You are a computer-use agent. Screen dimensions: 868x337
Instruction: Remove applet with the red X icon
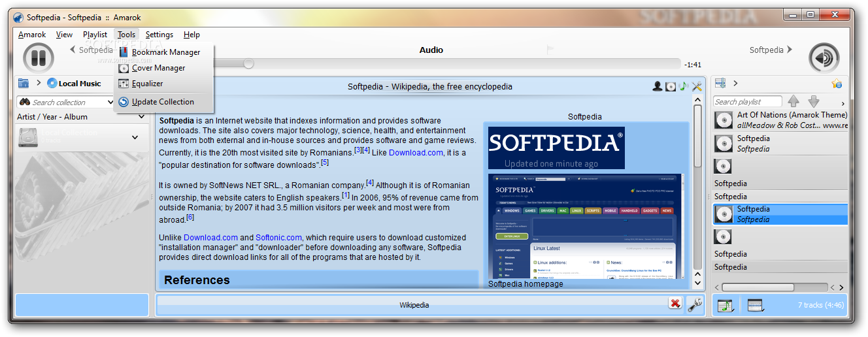675,303
